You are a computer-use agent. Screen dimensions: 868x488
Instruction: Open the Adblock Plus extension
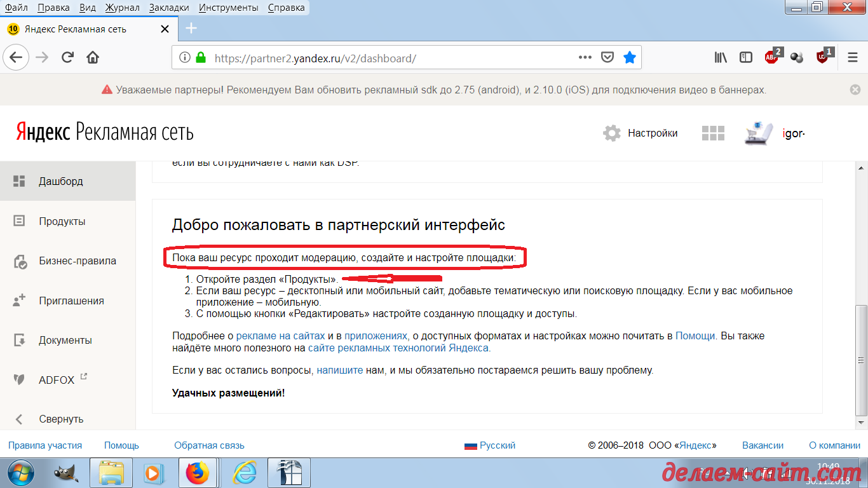point(773,57)
